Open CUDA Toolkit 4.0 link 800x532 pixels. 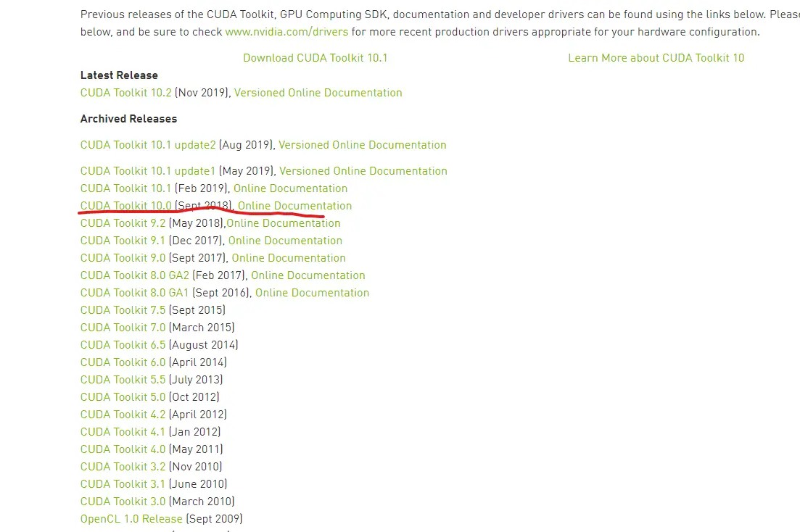point(123,449)
